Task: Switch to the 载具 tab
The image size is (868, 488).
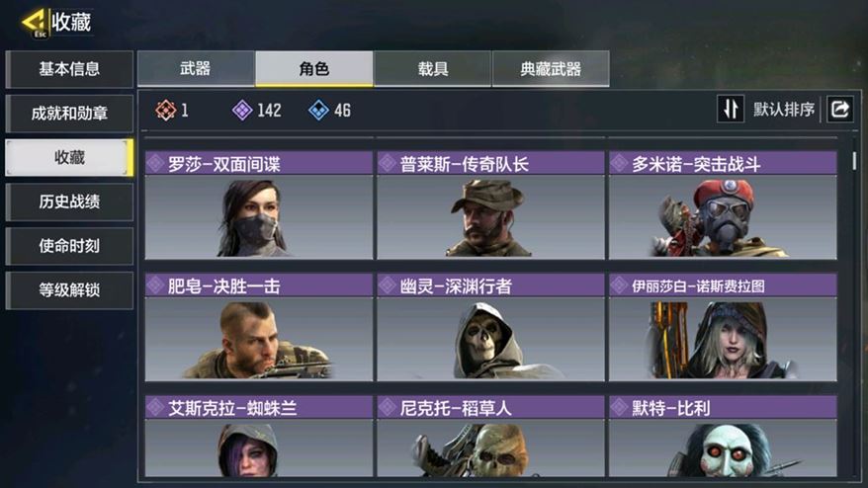Action: point(432,68)
